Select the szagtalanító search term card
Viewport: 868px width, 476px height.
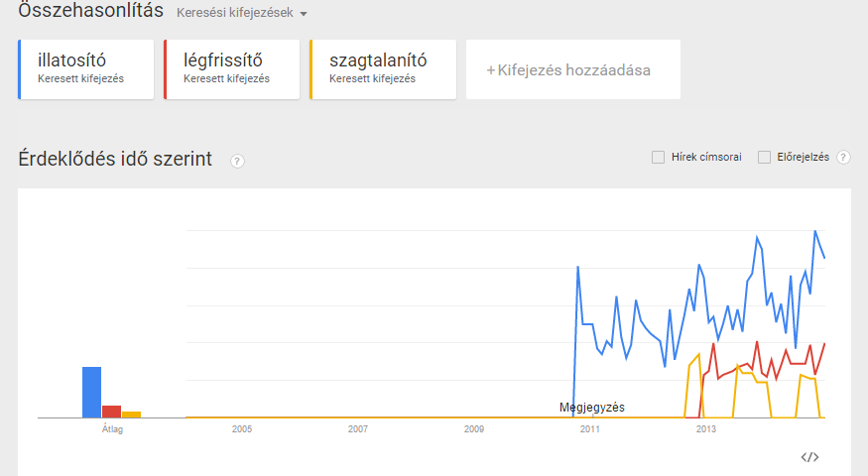(383, 69)
